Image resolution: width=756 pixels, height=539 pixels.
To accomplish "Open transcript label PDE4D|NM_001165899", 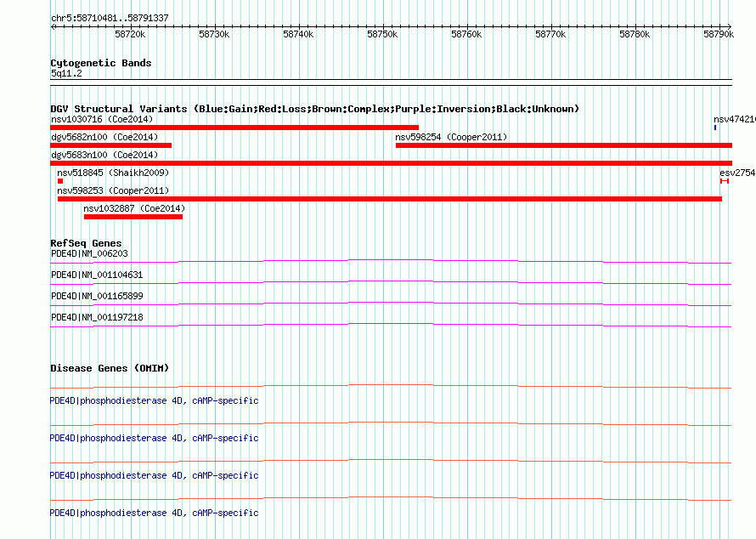I will point(97,297).
